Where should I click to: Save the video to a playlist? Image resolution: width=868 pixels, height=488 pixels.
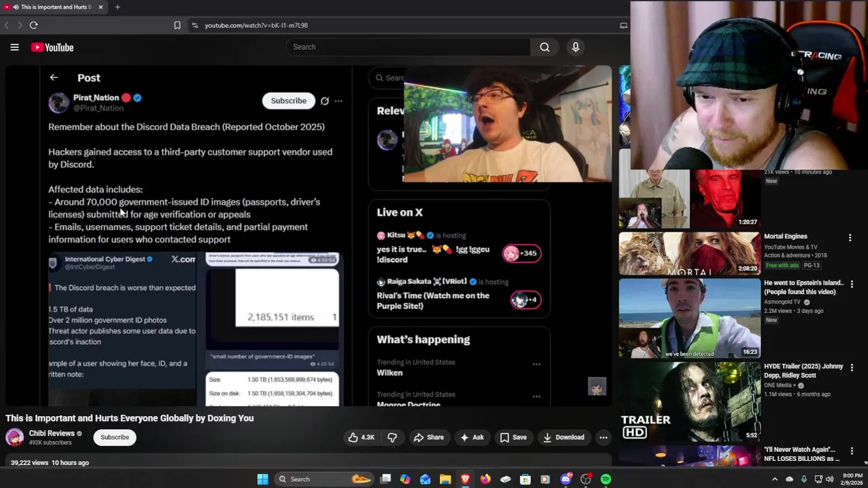[513, 437]
